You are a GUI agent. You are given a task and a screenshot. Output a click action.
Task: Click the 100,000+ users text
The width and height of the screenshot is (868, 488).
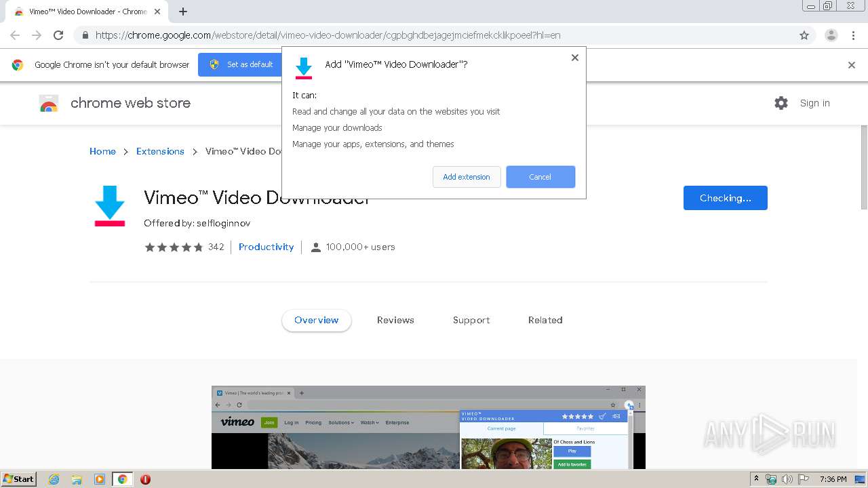[x=360, y=247]
